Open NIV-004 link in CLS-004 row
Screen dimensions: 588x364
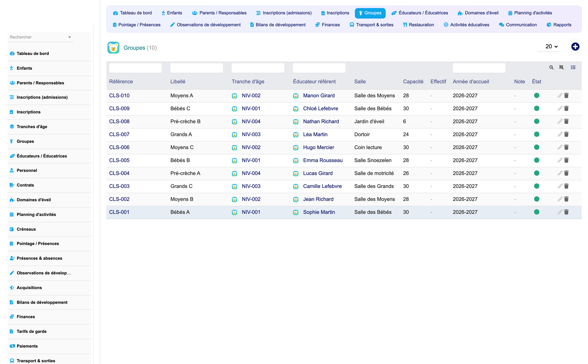[x=251, y=173]
